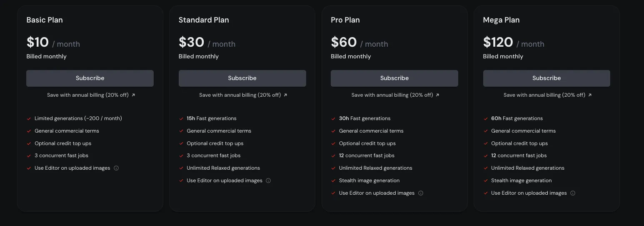Subscribe to the Mega Plan

click(547, 78)
